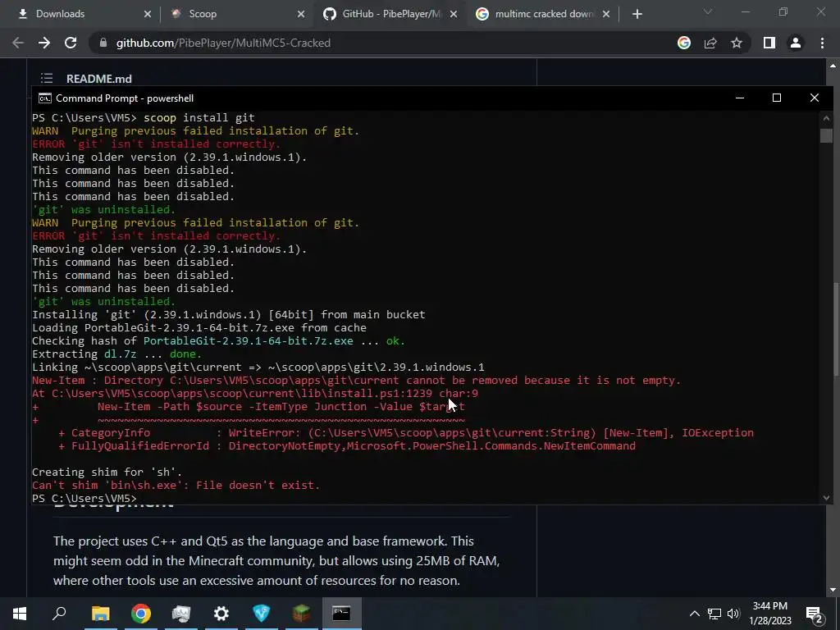Toggle Chrome side panel icon
This screenshot has height=630, width=840.
(769, 43)
